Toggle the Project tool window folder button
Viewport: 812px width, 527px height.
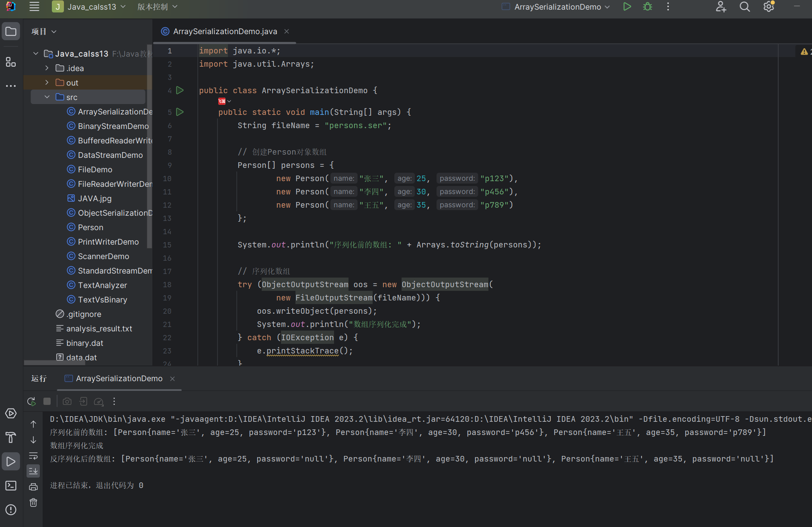(11, 31)
